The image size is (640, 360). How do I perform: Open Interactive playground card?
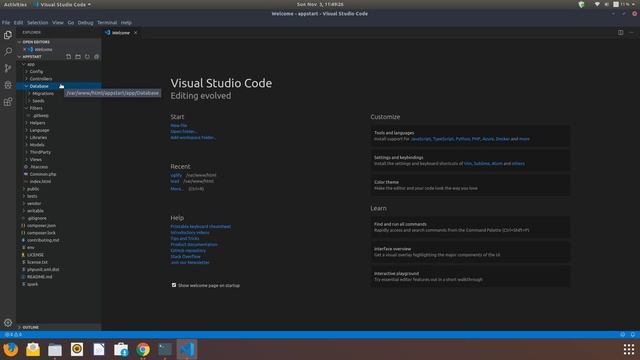point(471,277)
